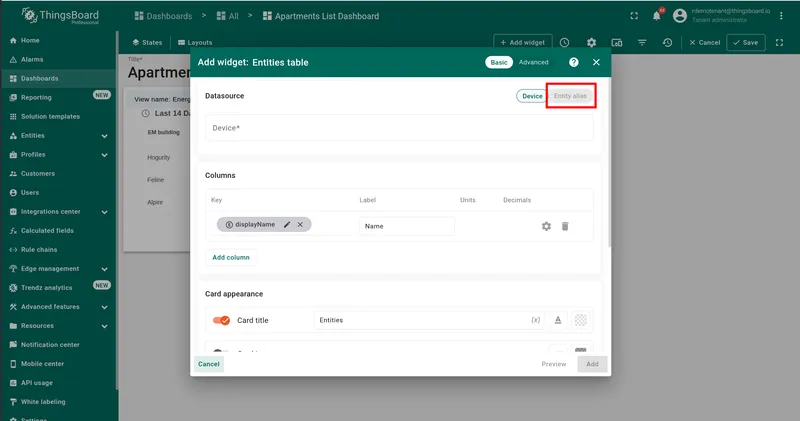Viewport: 800px width, 421px height.
Task: Switch to Advanced widget config mode
Action: [x=534, y=62]
